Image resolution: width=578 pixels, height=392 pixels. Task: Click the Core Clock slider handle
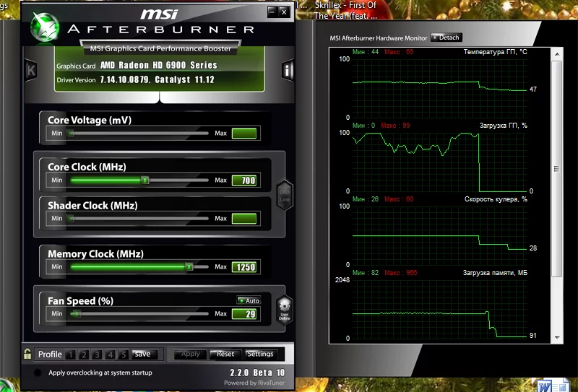(x=145, y=180)
